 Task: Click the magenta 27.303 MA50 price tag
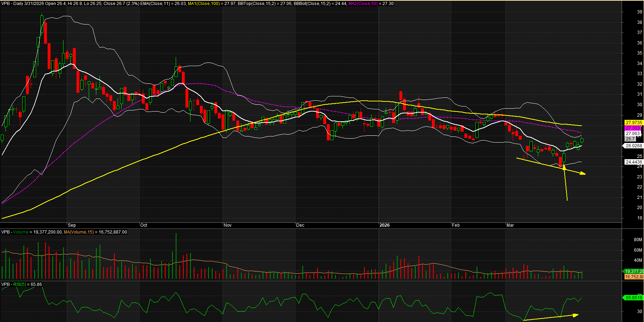coord(632,128)
